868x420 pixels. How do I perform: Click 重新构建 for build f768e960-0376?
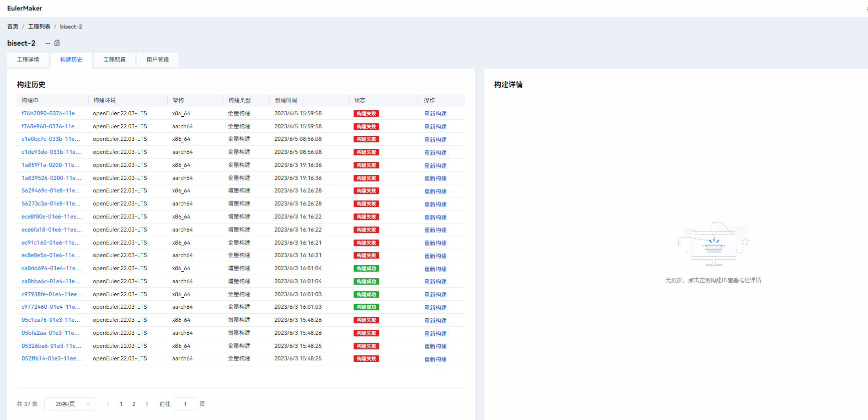tap(435, 127)
